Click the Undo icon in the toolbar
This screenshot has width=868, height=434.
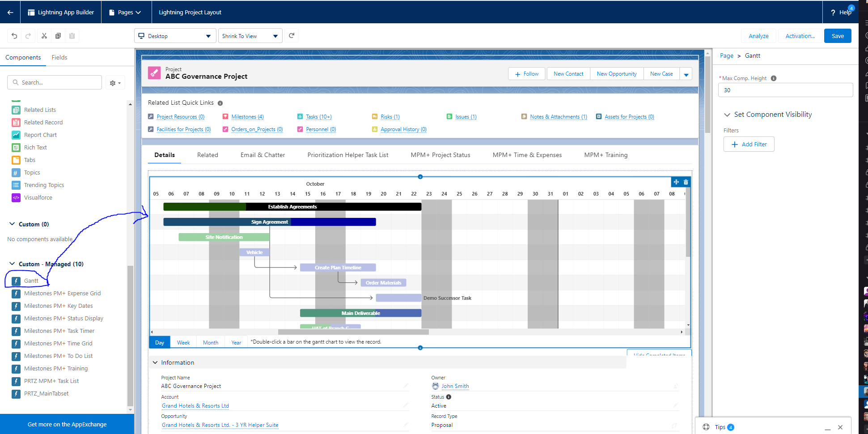coord(14,35)
